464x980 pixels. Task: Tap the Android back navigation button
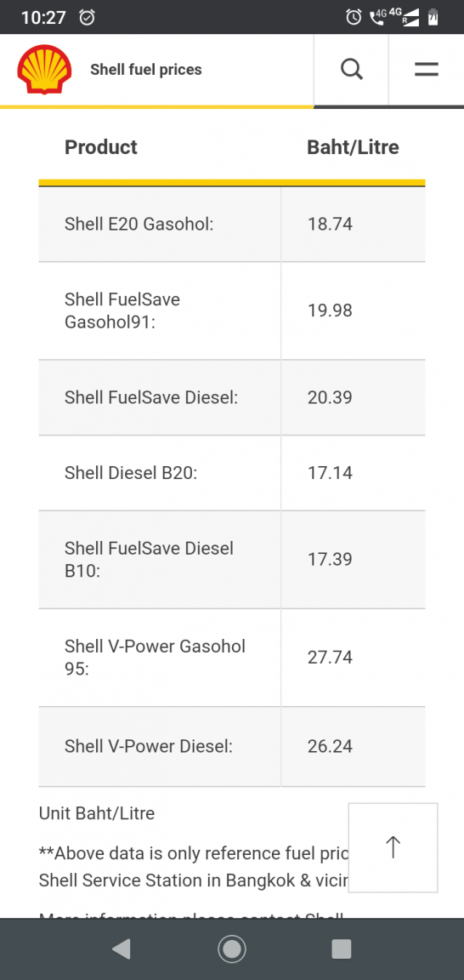(x=122, y=949)
